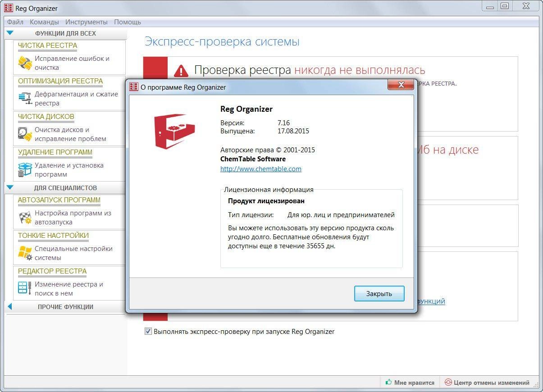Click ПРОЧИЕ ФУНКЦИИ section header text
Screen dimensions: 543x392
click(65, 307)
